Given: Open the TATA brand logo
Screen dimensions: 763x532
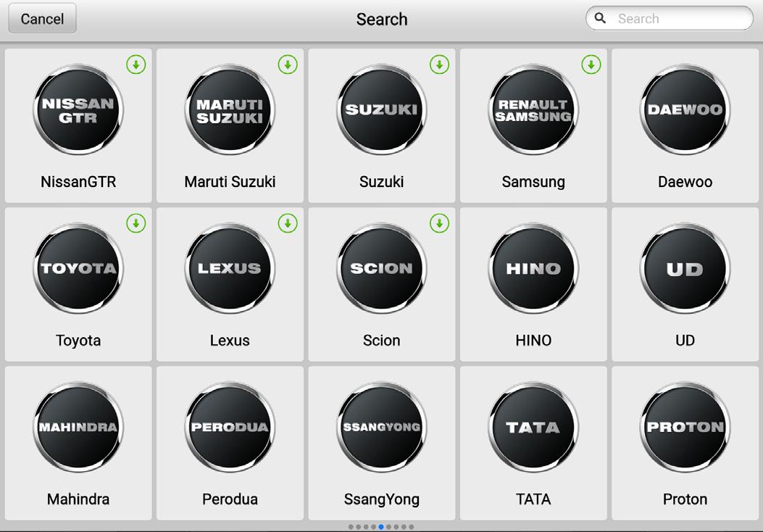Looking at the screenshot, I should [533, 427].
